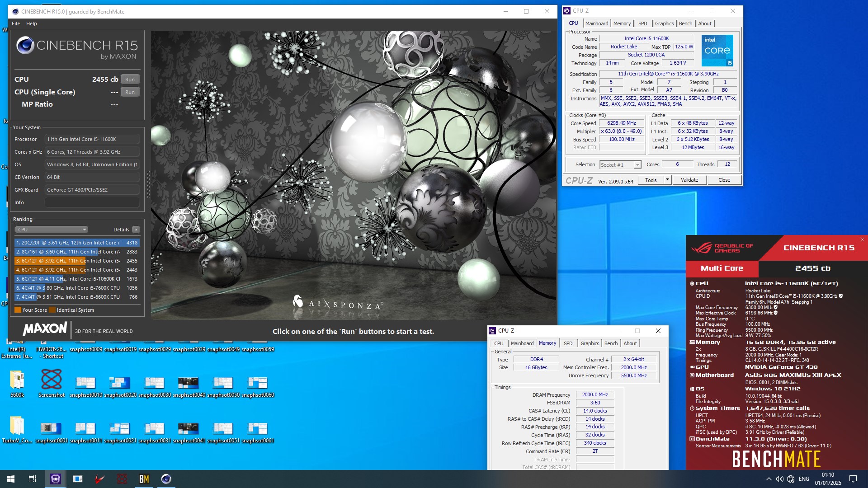Open snaphsot0040 desktop file
The image size is (868, 488).
189,386
